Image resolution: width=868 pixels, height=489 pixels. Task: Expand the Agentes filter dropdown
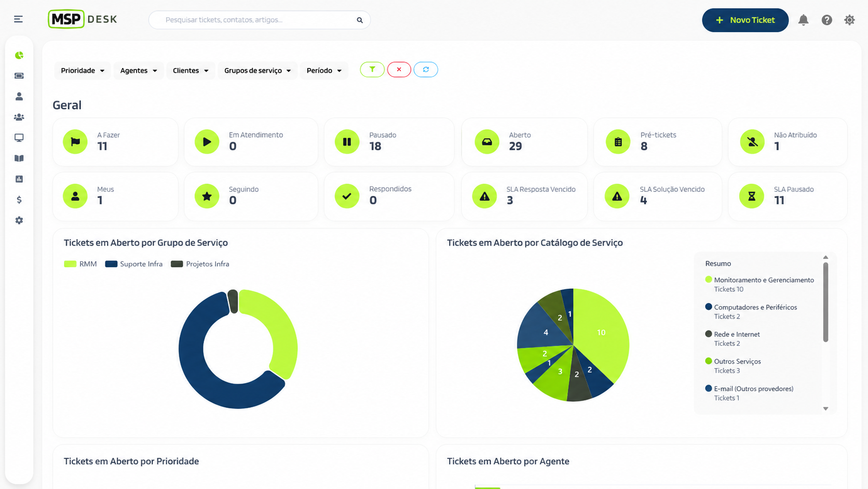[x=139, y=71]
